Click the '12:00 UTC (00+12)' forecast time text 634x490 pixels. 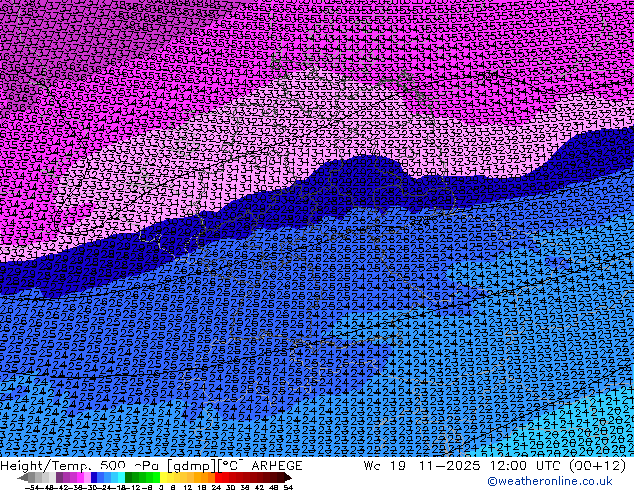[558, 466]
